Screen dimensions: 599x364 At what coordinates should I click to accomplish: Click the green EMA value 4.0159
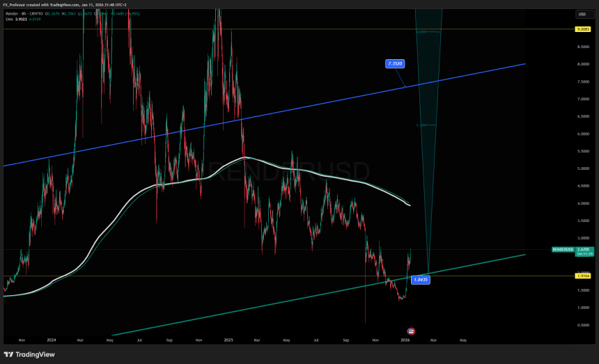coord(35,19)
